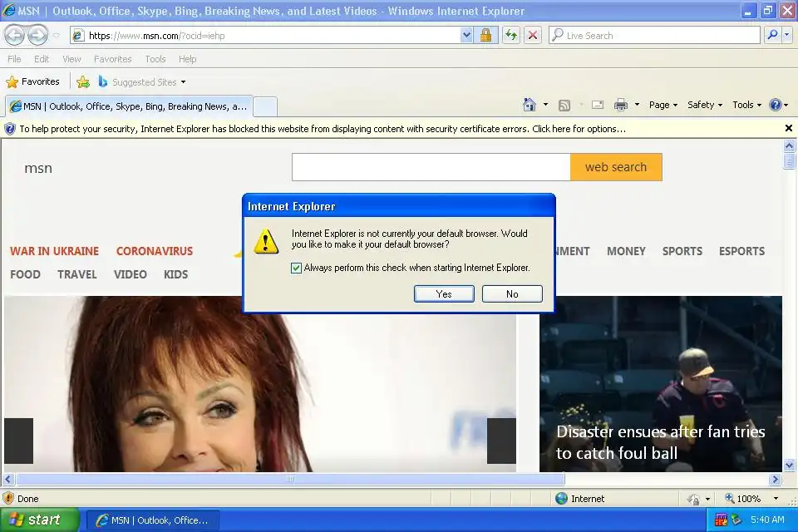
Task: Click the Add to Favorites Bar icon
Action: (x=83, y=81)
